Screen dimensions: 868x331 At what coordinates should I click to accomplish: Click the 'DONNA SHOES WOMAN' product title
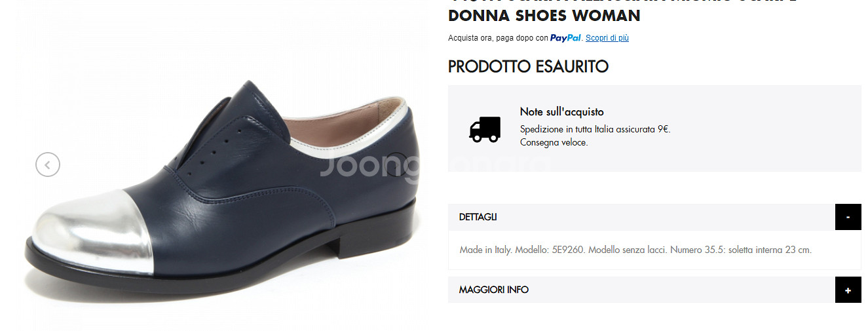pos(544,15)
